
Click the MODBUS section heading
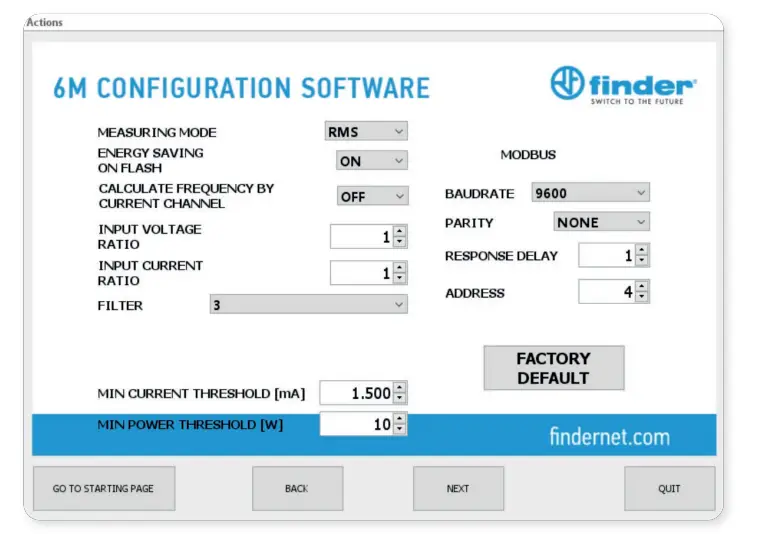click(528, 155)
